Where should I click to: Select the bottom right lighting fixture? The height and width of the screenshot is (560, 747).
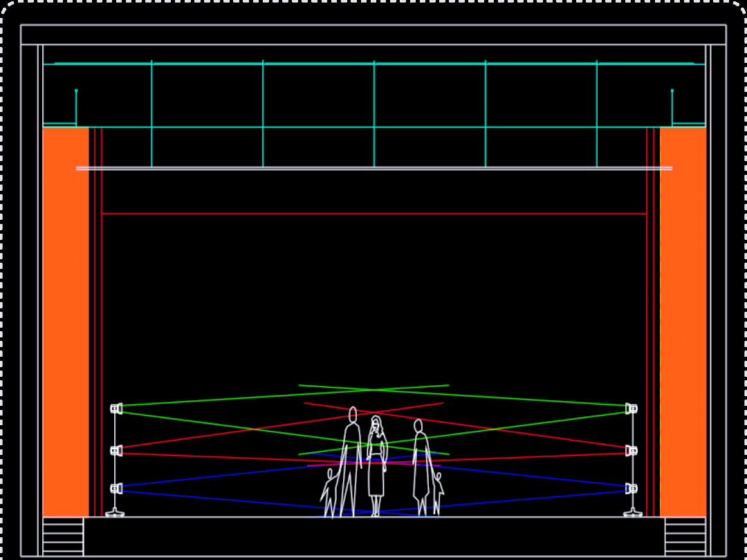coord(631,489)
